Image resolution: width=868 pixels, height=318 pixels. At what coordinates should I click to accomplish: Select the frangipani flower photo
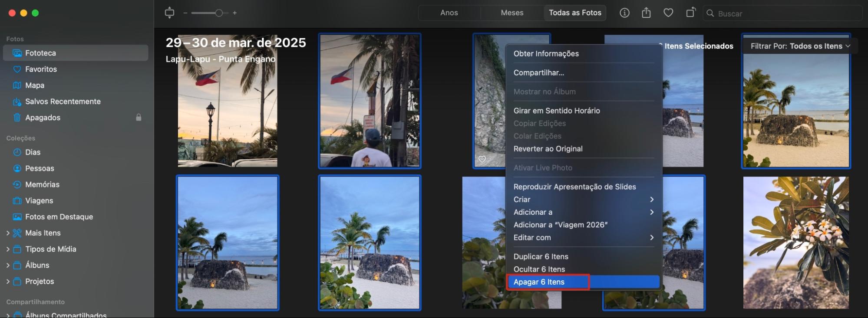[x=796, y=243]
